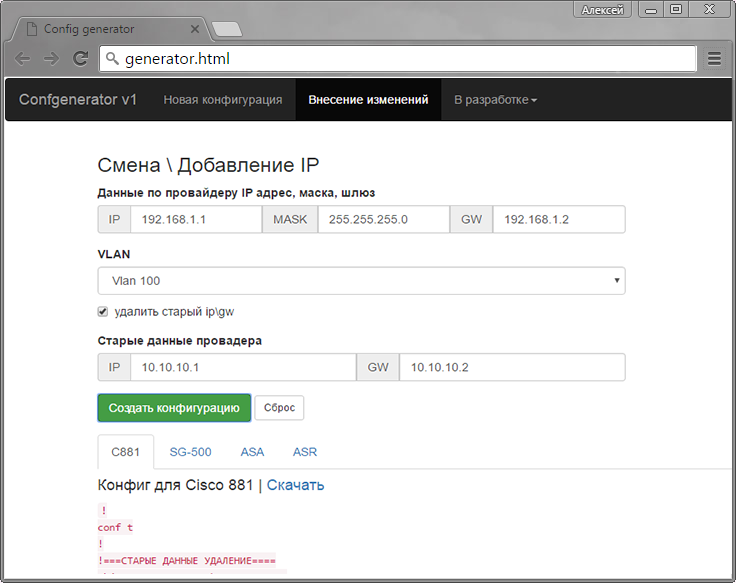Select the C881 tab
Screen dimensions: 736x583
pyautogui.click(x=125, y=452)
